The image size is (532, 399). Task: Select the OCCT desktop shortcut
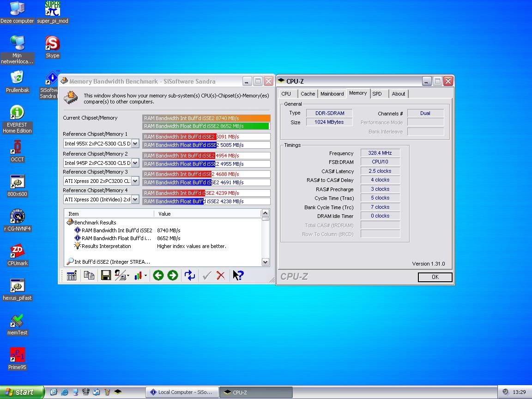click(x=17, y=151)
